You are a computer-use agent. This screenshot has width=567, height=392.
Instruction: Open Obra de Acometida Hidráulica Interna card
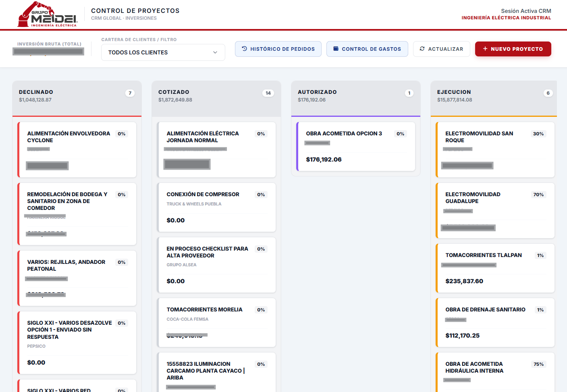(495, 372)
